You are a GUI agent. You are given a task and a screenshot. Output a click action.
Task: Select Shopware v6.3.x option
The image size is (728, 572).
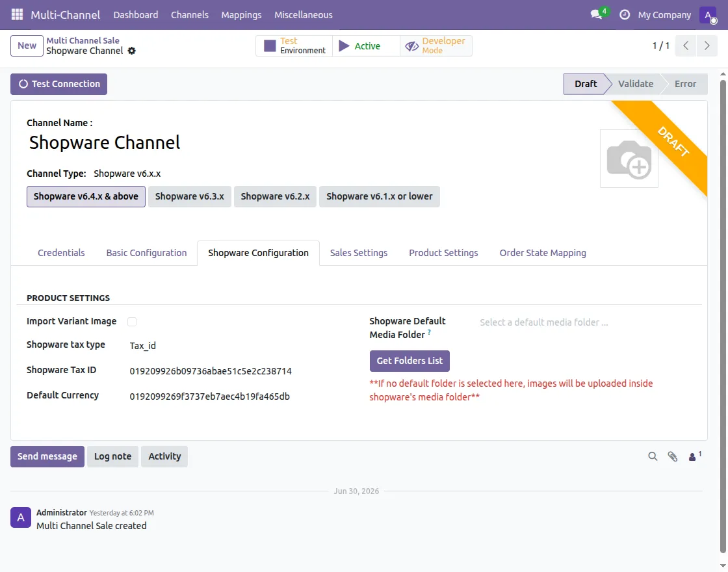coord(189,196)
